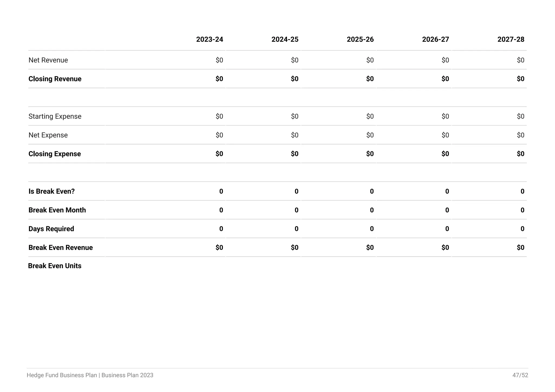Click the Net Expense row label

click(48, 135)
